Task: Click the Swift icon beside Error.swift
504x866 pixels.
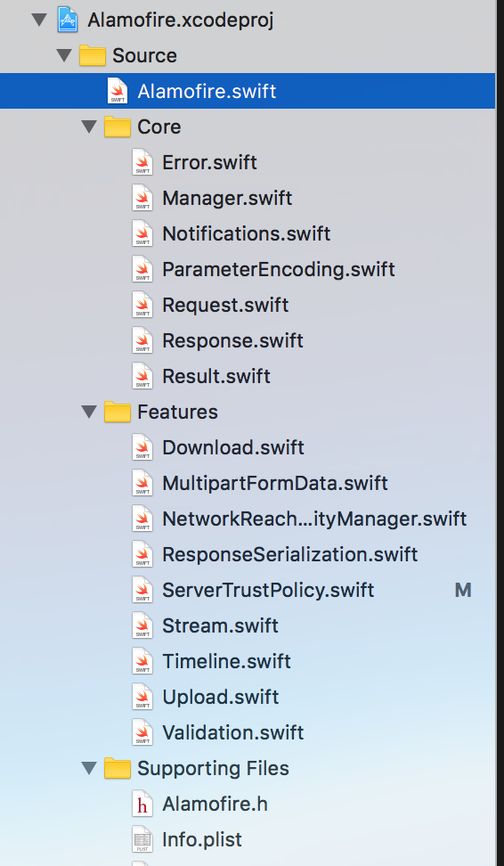Action: 142,162
